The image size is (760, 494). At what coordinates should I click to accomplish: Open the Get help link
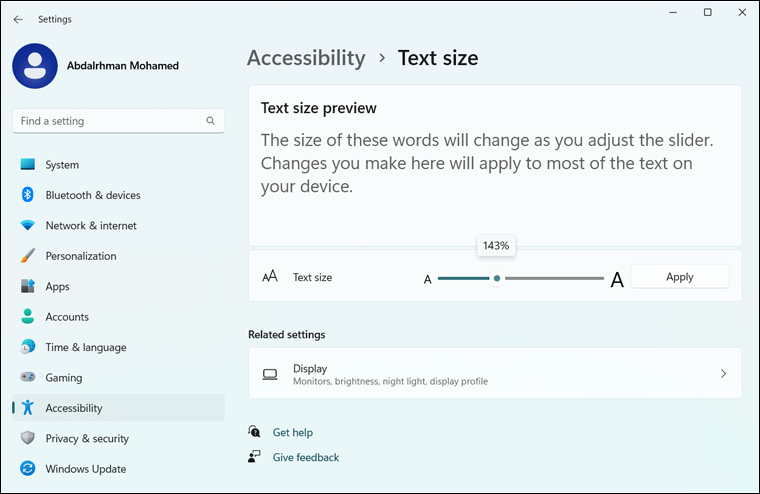click(293, 432)
